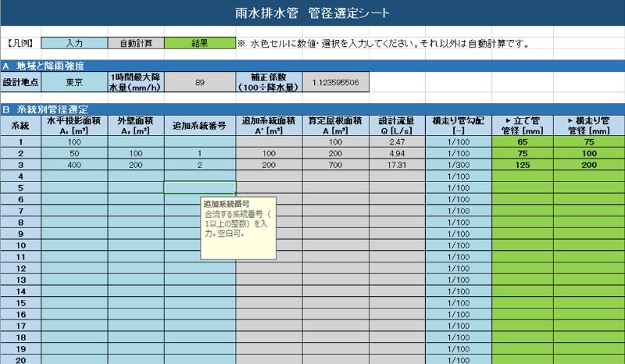Image resolution: width=625 pixels, height=364 pixels.
Task: Select row 3 立て管 diameter result 125
Action: [523, 166]
